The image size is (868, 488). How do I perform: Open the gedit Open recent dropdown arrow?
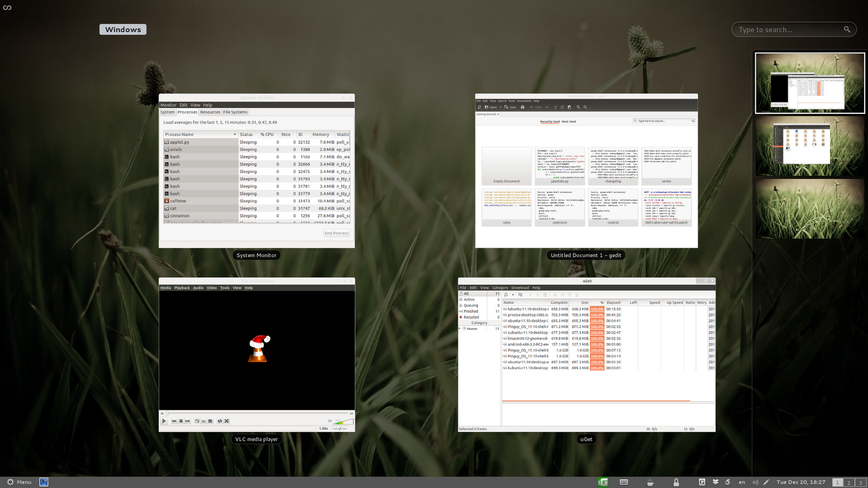pyautogui.click(x=500, y=107)
